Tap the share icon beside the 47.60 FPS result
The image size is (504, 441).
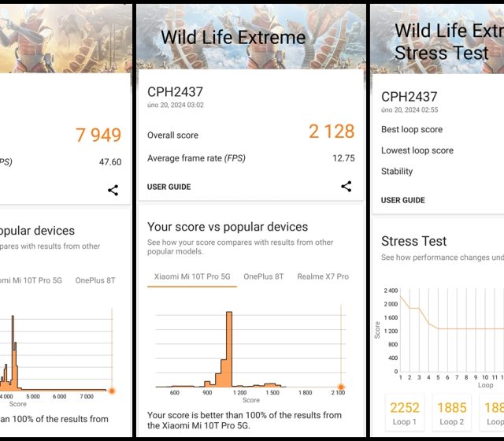coord(113,190)
